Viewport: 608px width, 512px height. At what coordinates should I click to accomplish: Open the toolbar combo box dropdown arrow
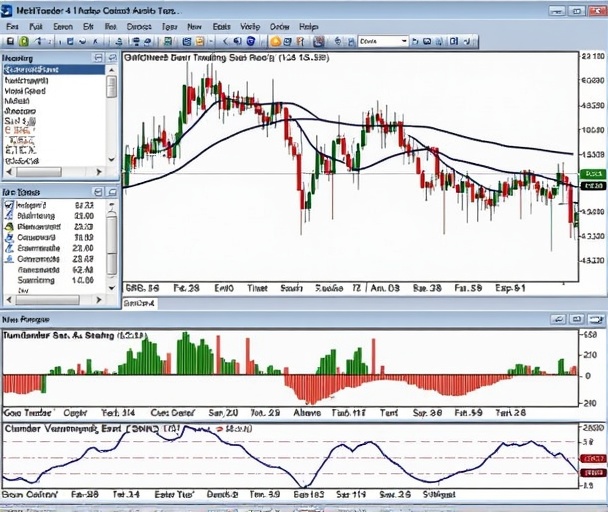403,42
